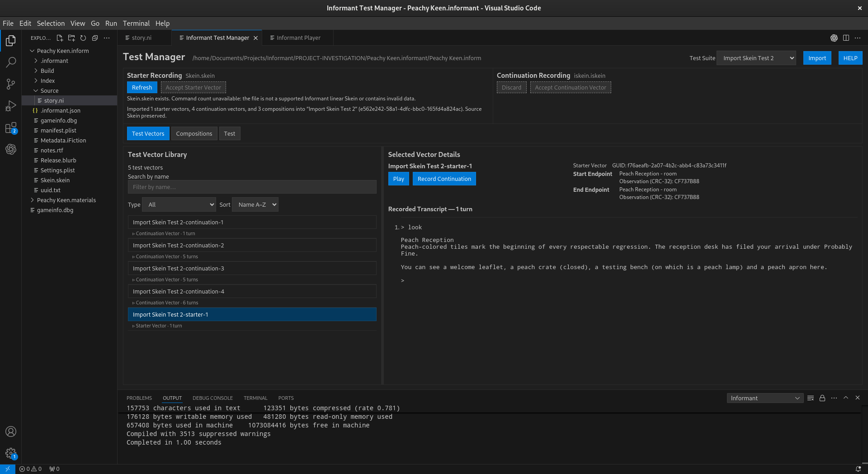Split the editor to the right
This screenshot has width=868, height=474.
coord(846,38)
